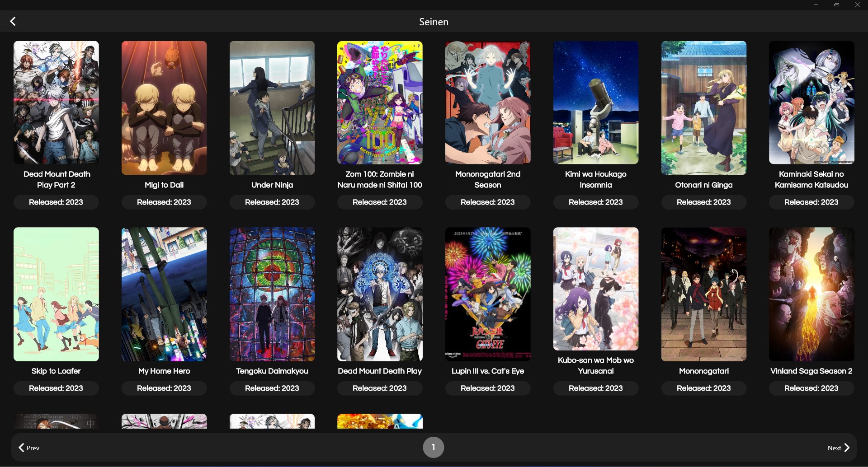Screen dimensions: 868x467
Task: Open Dead Mount Death Play Part 2 poster
Action: (56, 103)
